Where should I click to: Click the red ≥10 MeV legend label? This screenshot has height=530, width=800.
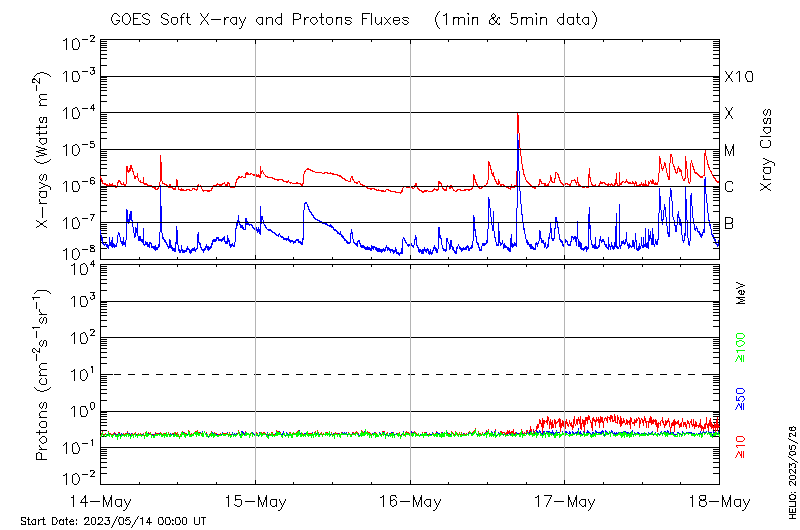click(741, 446)
